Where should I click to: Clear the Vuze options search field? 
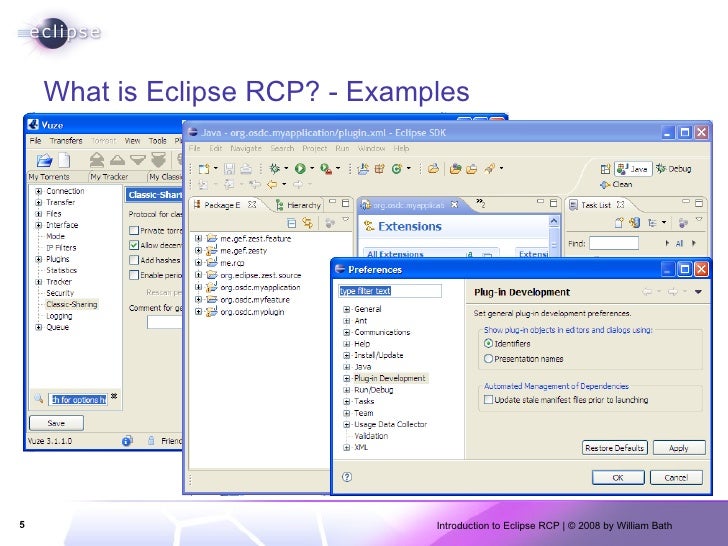coord(114,396)
